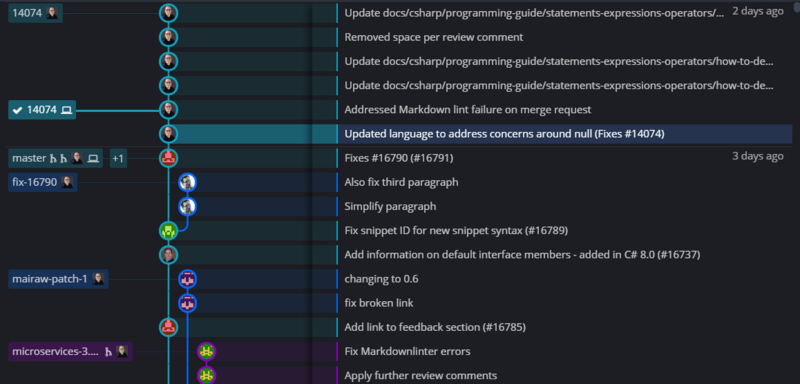Click commit node on the "2 days ago" row

pyautogui.click(x=168, y=13)
